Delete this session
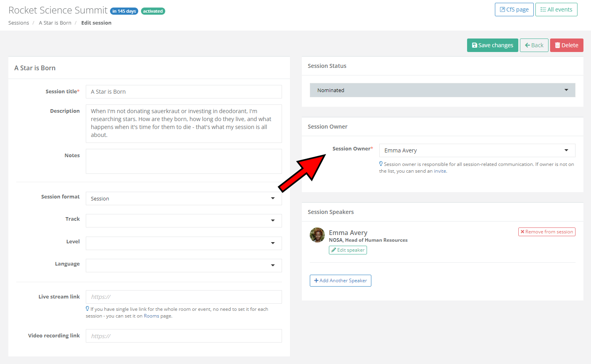 click(566, 45)
